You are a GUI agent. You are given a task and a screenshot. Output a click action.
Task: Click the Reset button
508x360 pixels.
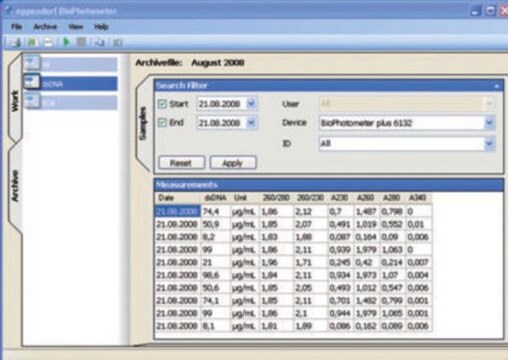(x=181, y=163)
